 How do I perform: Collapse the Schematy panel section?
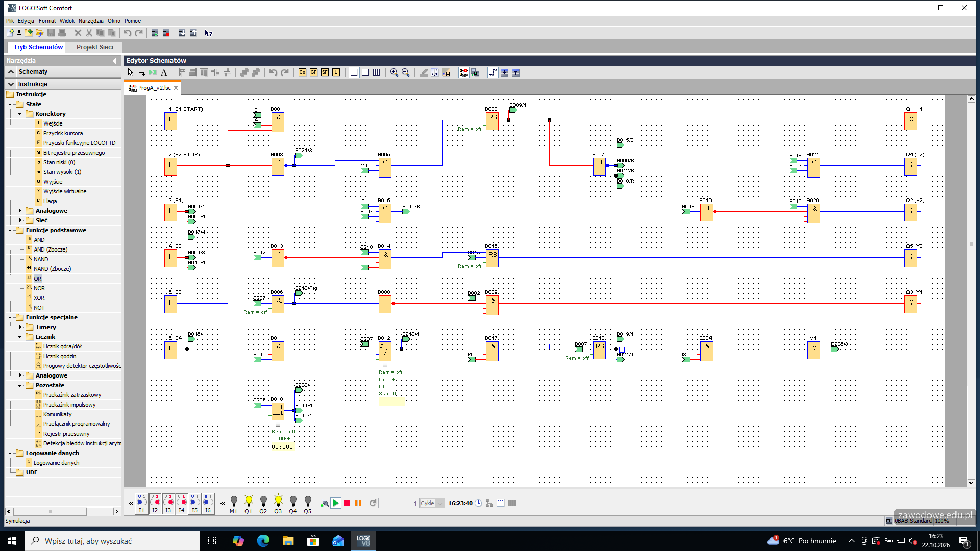click(11, 72)
